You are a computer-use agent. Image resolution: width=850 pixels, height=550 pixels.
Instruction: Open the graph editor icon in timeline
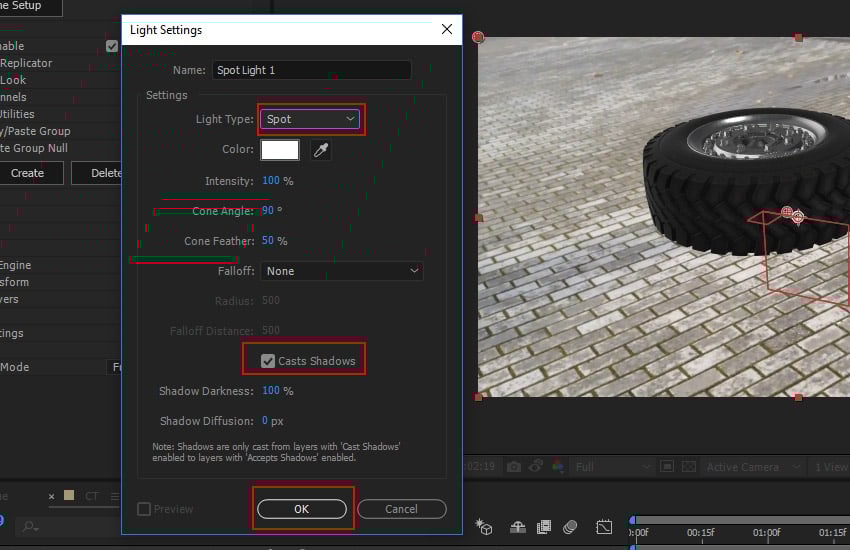click(x=604, y=527)
